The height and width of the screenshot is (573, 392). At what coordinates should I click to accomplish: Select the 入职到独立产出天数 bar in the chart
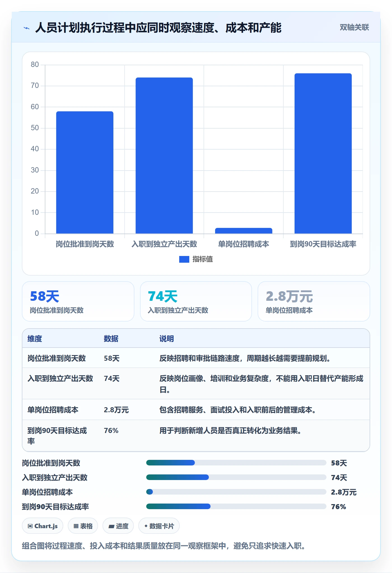164,156
